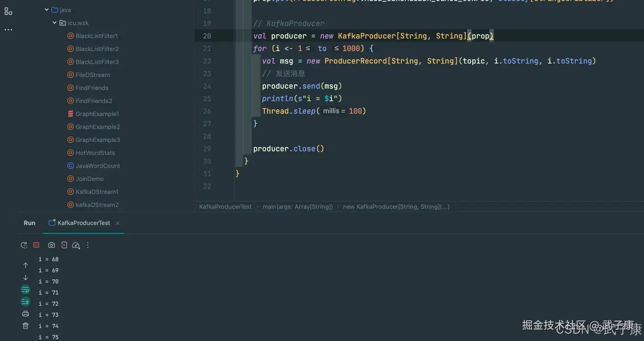Click HotWordStats object icon
The width and height of the screenshot is (644, 341).
[70, 153]
